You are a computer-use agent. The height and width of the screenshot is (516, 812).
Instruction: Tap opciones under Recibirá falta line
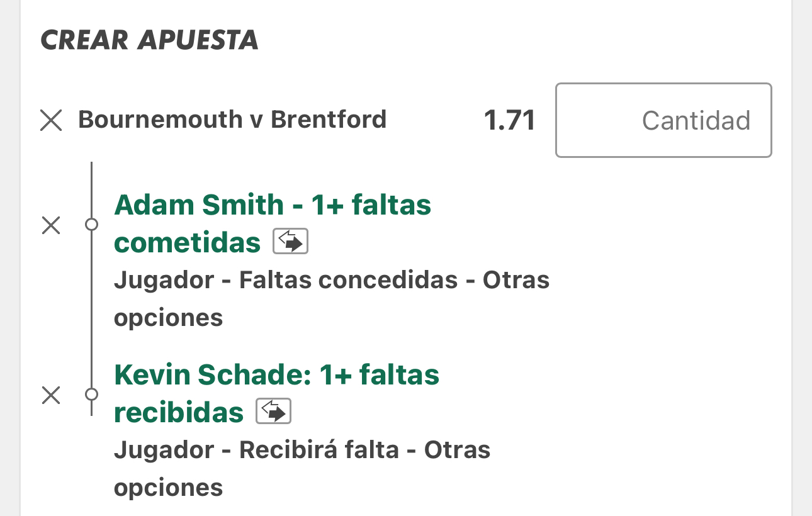point(168,488)
